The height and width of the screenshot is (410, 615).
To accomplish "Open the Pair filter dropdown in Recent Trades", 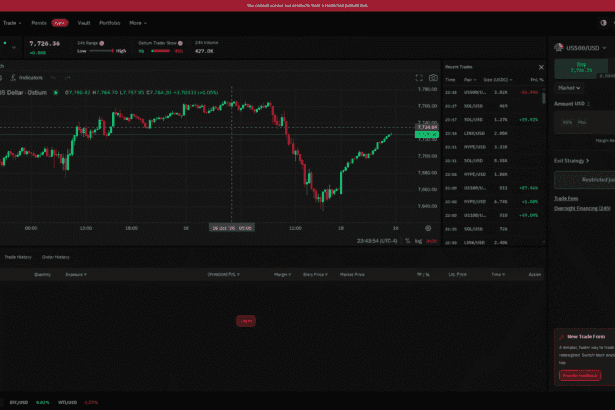I will tap(470, 80).
